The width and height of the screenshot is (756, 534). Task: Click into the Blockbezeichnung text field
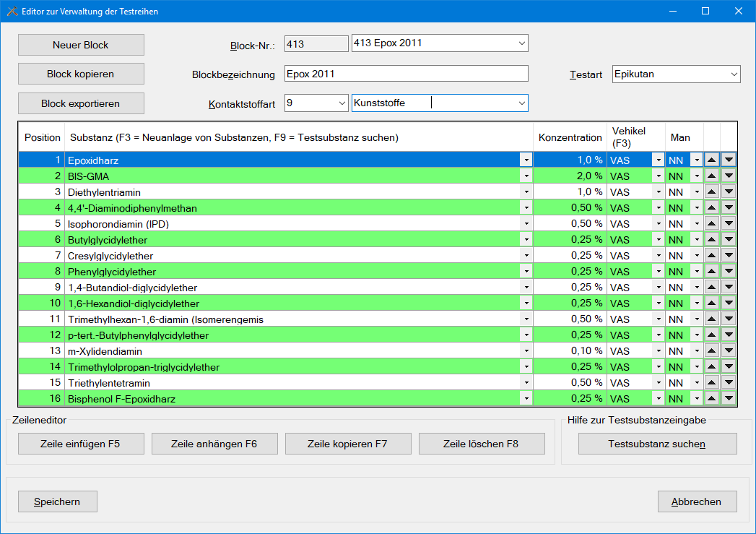pos(406,74)
